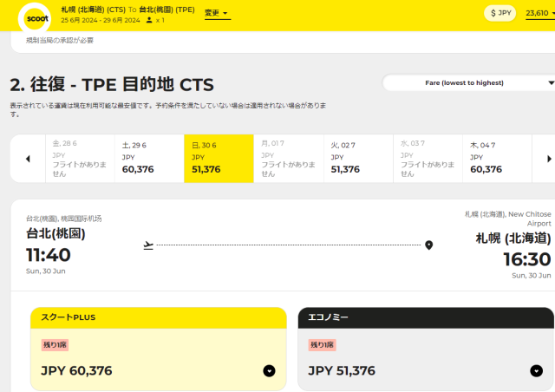This screenshot has height=392, width=555.
Task: Select Thursday 04 7 date tab
Action: pos(496,158)
